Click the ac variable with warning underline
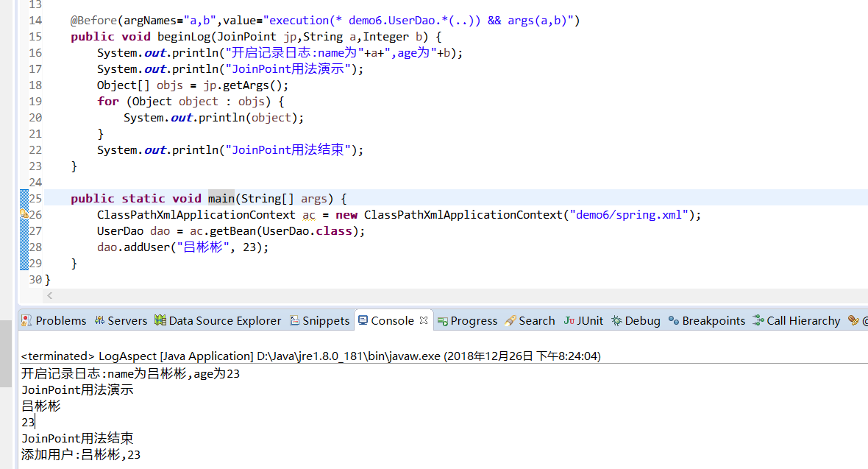 (x=308, y=214)
